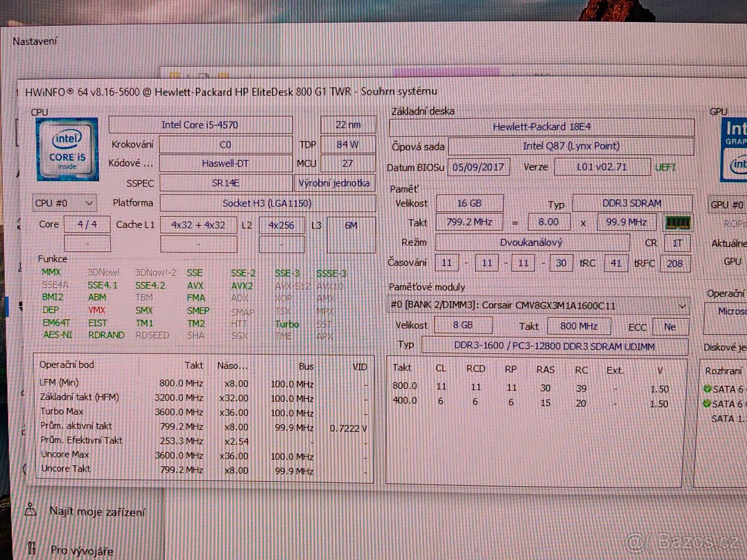Click the module size 8 GB field
Screen dimensions: 747x560
tap(463, 325)
